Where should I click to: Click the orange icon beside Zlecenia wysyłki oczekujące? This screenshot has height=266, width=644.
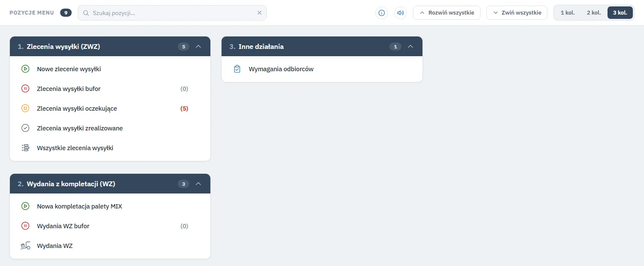coord(25,109)
